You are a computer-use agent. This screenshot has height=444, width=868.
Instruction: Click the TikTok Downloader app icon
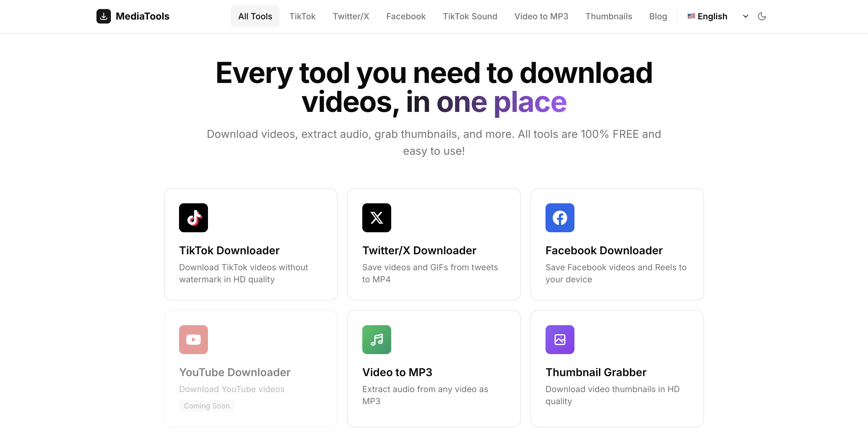point(193,218)
